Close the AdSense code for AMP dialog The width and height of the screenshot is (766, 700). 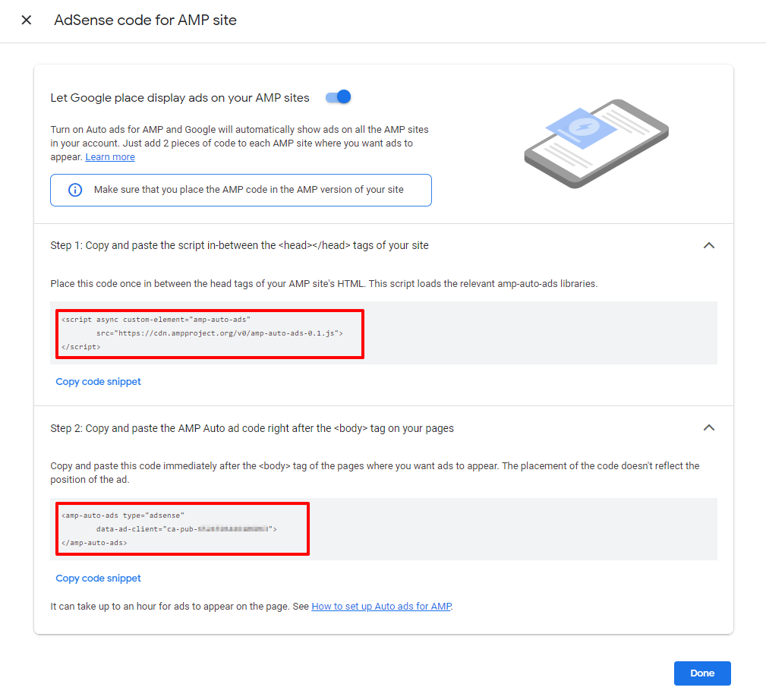[x=27, y=20]
